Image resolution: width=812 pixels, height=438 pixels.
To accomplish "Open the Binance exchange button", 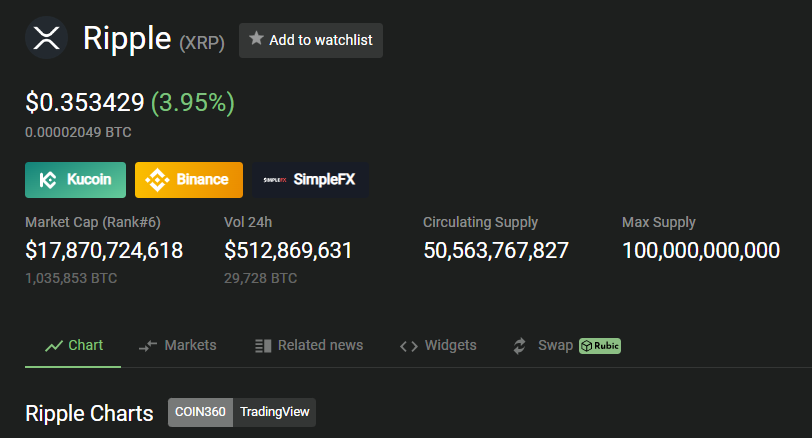I will tap(188, 180).
